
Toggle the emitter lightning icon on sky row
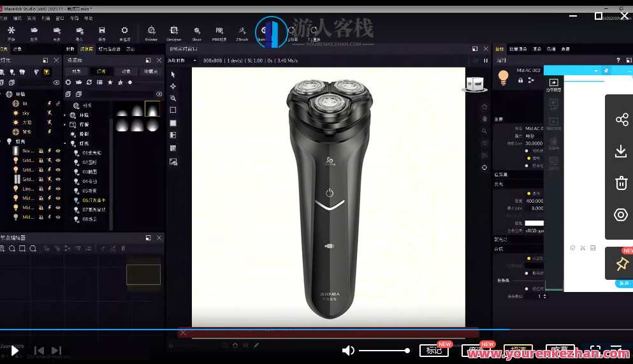click(x=50, y=113)
